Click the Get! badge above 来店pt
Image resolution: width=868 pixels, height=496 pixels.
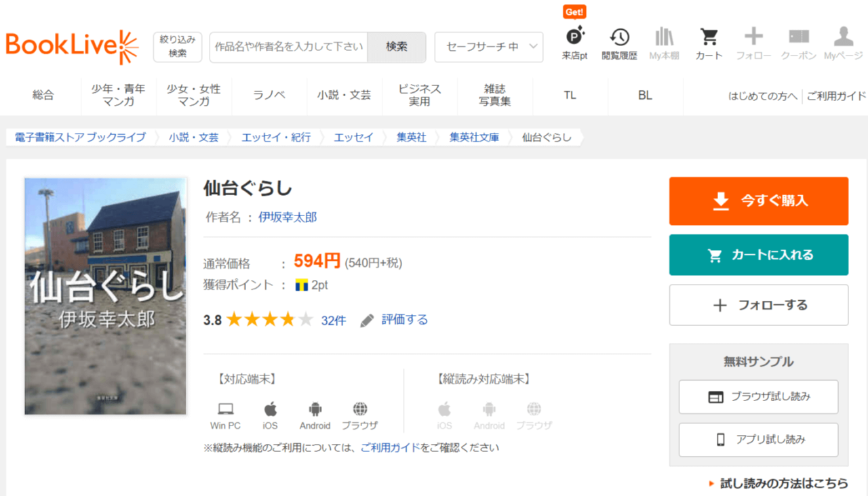(574, 12)
